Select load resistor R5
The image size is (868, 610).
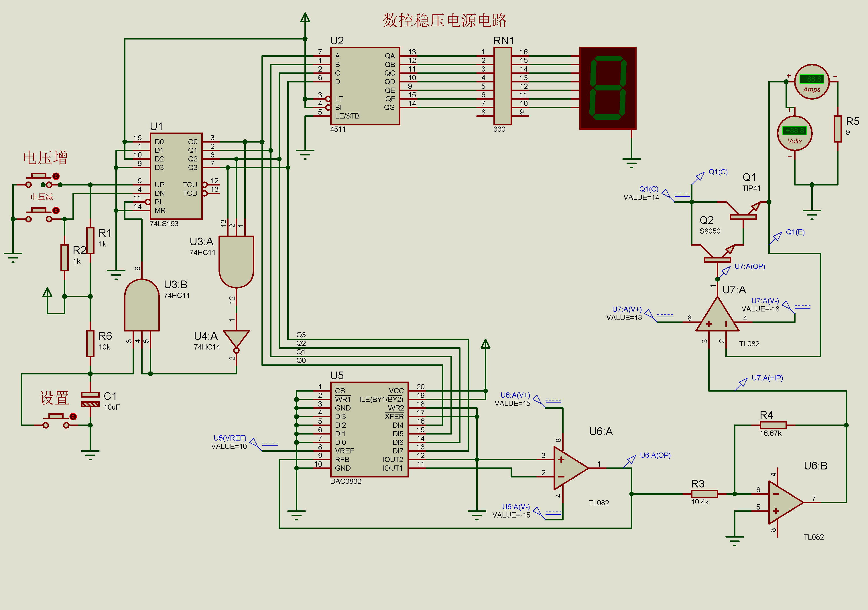point(838,129)
